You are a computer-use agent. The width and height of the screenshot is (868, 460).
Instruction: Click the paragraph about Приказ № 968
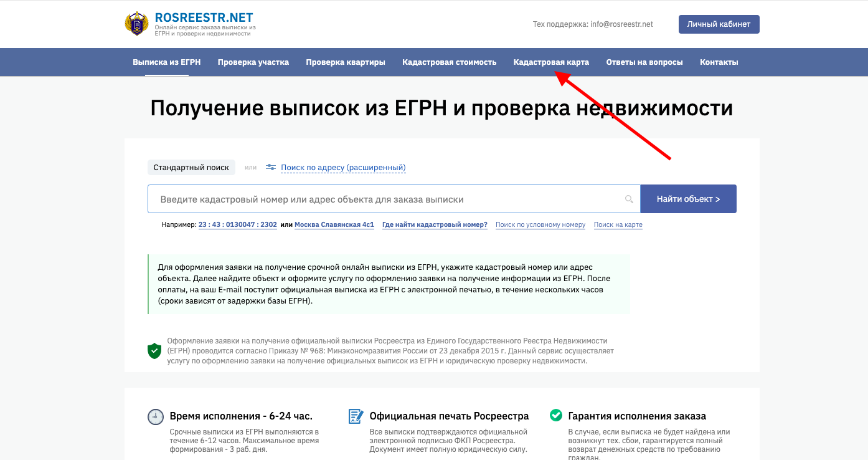click(390, 351)
